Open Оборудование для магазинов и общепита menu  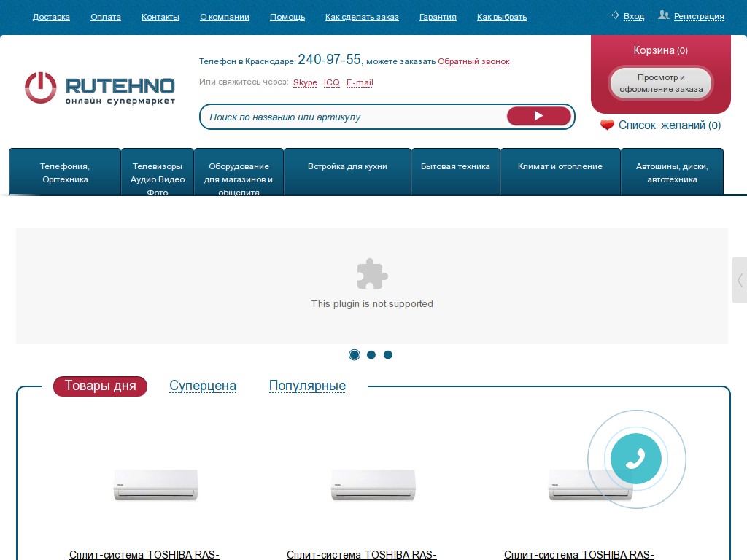pyautogui.click(x=239, y=172)
